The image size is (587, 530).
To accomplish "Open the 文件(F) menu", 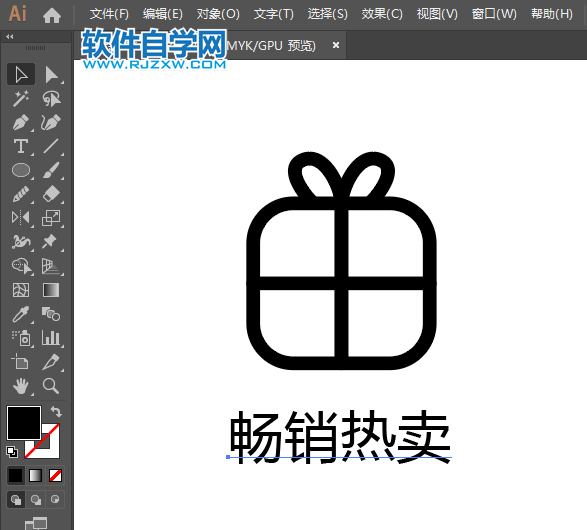I will point(109,14).
